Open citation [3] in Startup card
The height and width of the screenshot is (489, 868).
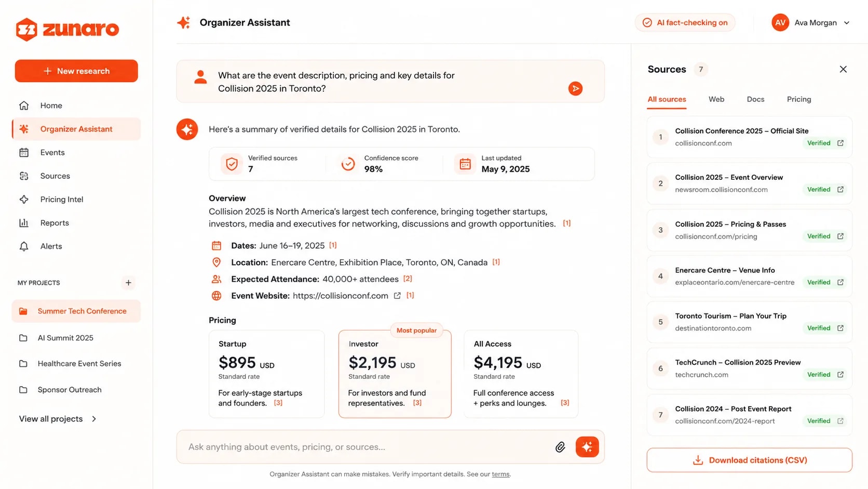tap(278, 403)
